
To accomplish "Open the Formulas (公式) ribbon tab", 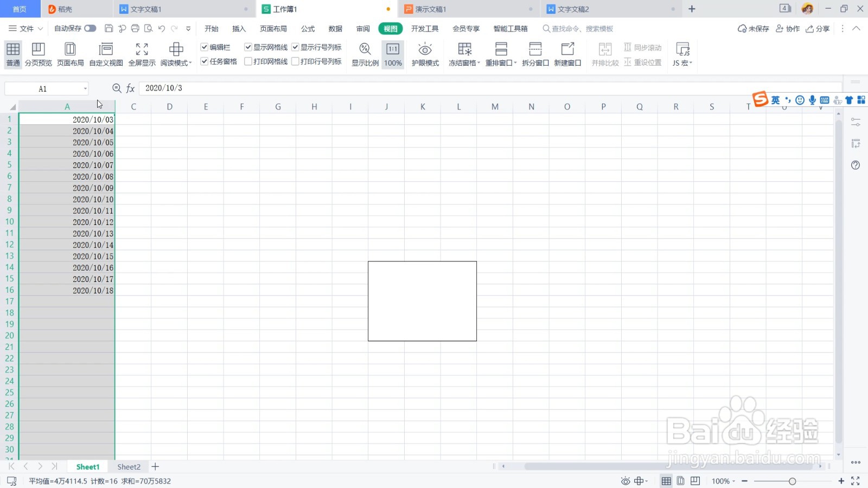I will click(x=308, y=28).
